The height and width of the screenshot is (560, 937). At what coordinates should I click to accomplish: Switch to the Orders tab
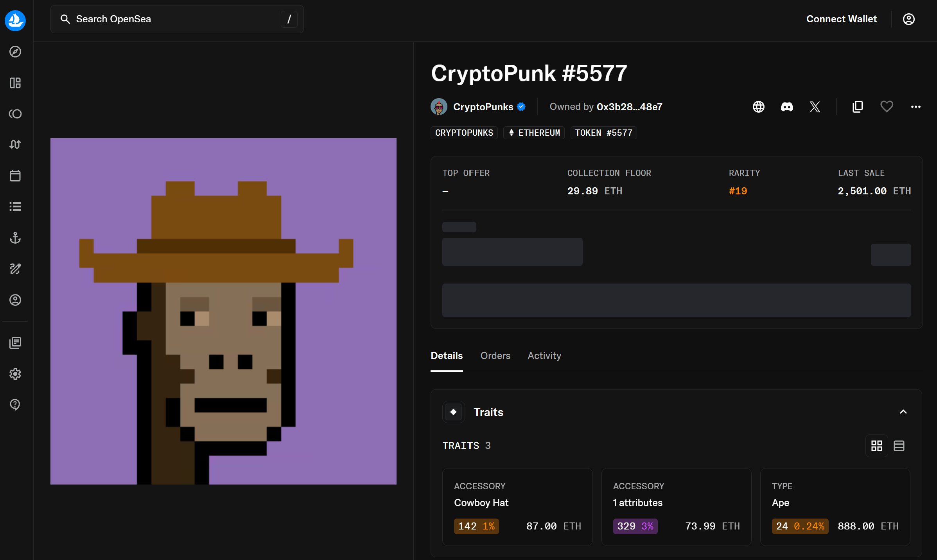coord(495,356)
